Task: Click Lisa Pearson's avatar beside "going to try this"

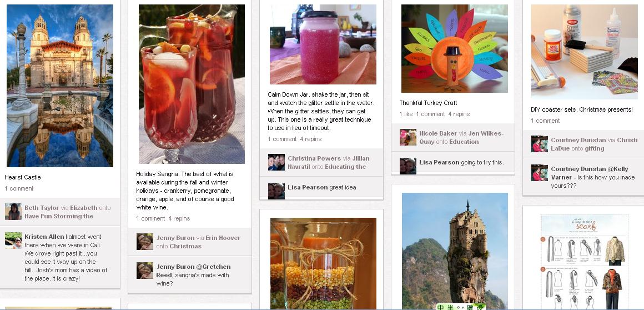Action: (408, 166)
